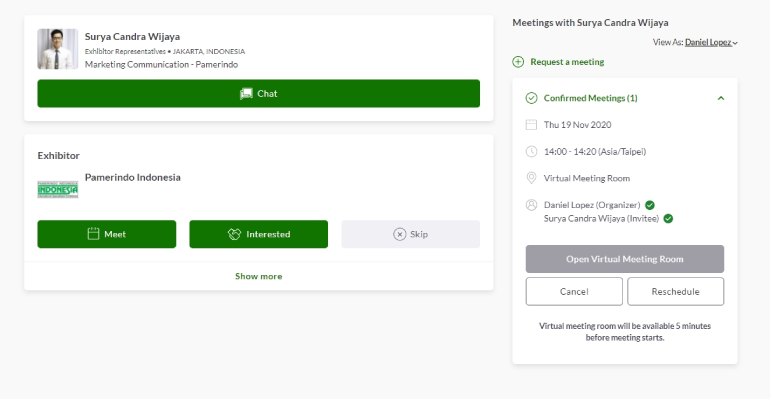The image size is (770, 399).
Task: Click Surya Candra Wijaya's profile photo
Action: [x=57, y=49]
